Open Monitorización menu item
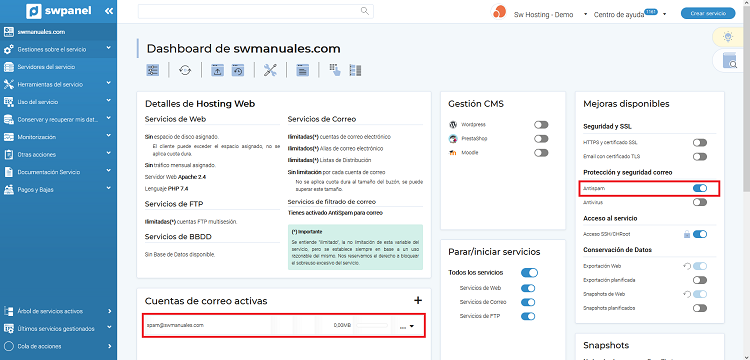 click(58, 137)
